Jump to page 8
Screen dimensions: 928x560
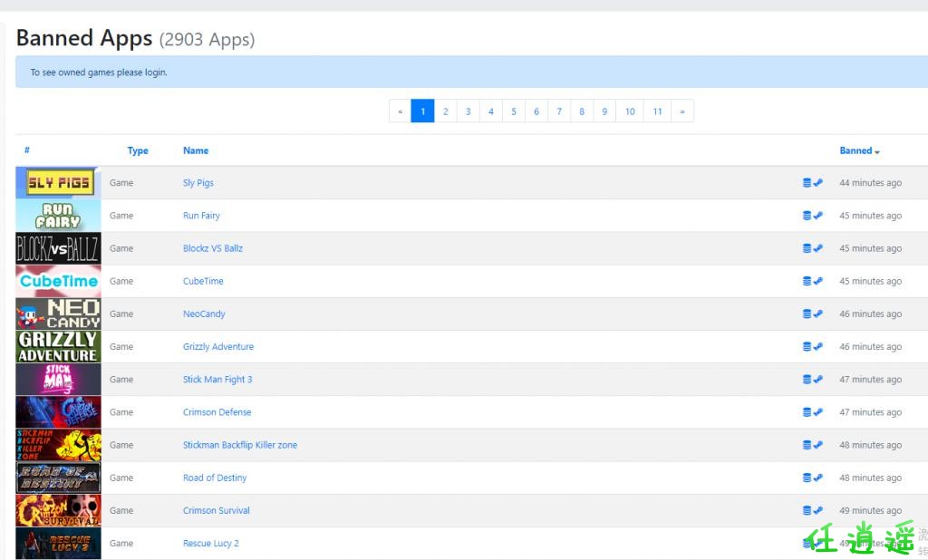tap(582, 111)
